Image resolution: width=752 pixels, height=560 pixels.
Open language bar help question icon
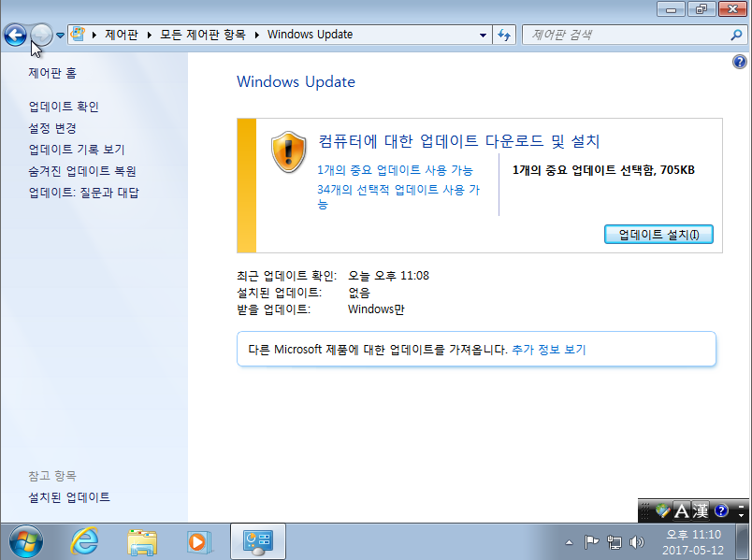[x=721, y=510]
